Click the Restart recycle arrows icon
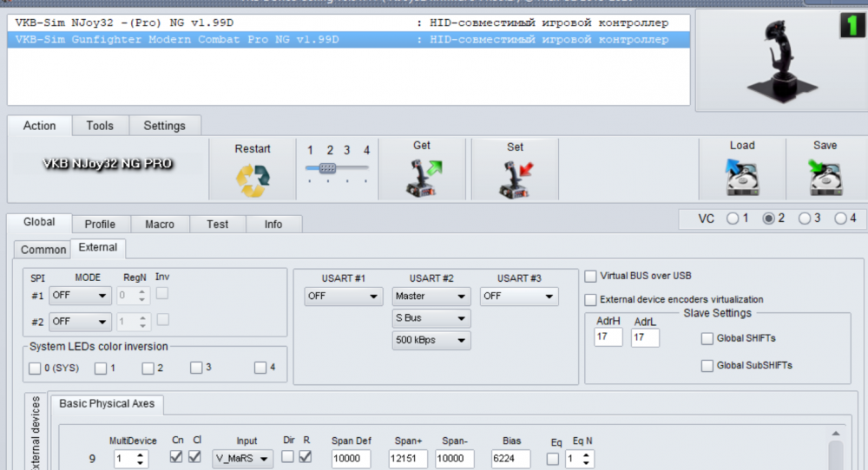Image resolution: width=868 pixels, height=470 pixels. click(x=253, y=180)
